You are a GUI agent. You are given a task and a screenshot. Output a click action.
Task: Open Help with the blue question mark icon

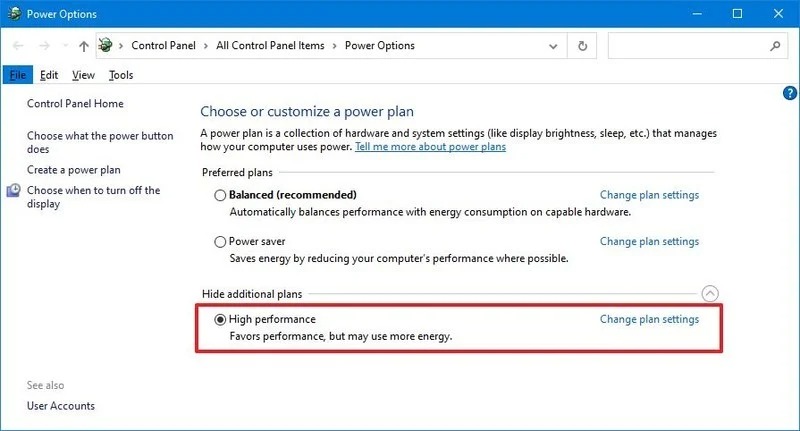point(789,93)
